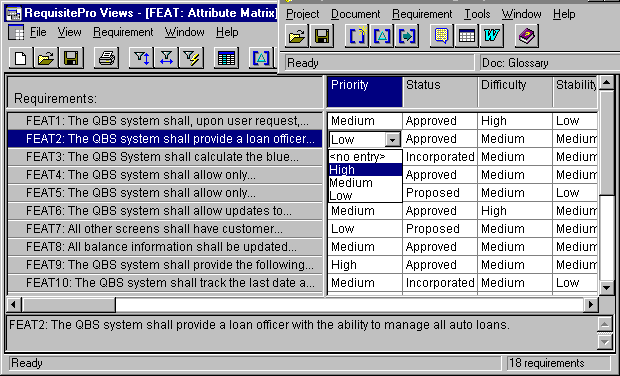
Task: Choose Medium in the Priority dropdown list
Action: tap(365, 183)
